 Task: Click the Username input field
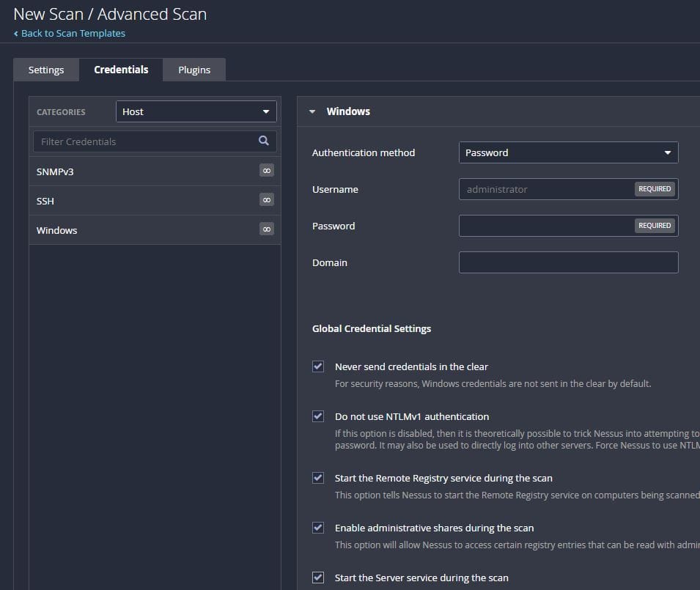click(568, 189)
